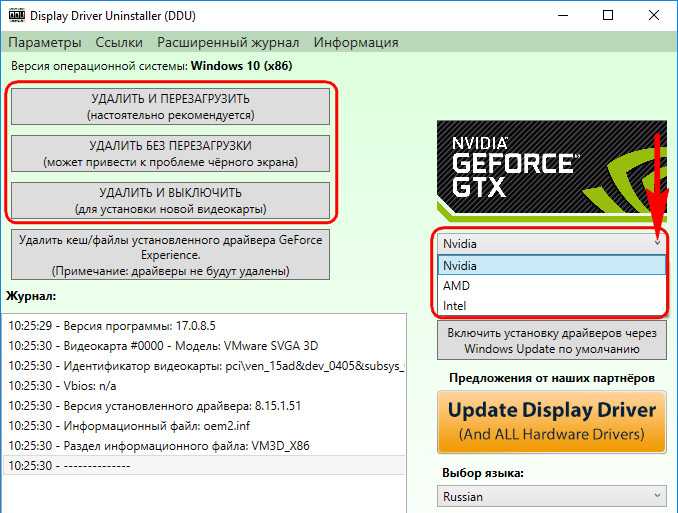Click the GeForce Experience cache removal button
Viewport: 678px width, 513px height.
click(170, 255)
